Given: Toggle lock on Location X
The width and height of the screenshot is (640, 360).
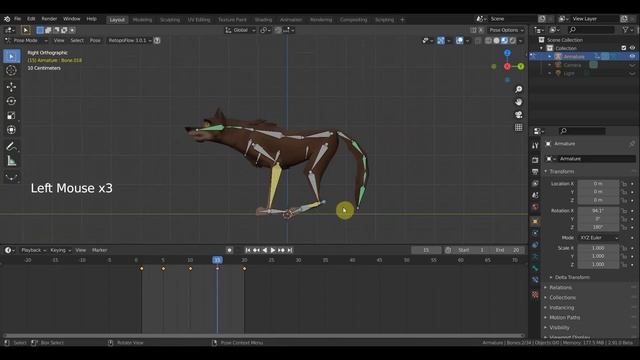Looking at the screenshot, I should [x=624, y=184].
